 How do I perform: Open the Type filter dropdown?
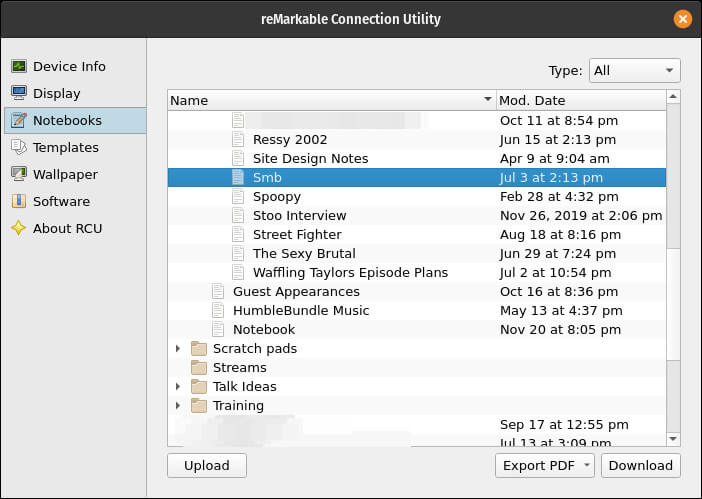[634, 70]
